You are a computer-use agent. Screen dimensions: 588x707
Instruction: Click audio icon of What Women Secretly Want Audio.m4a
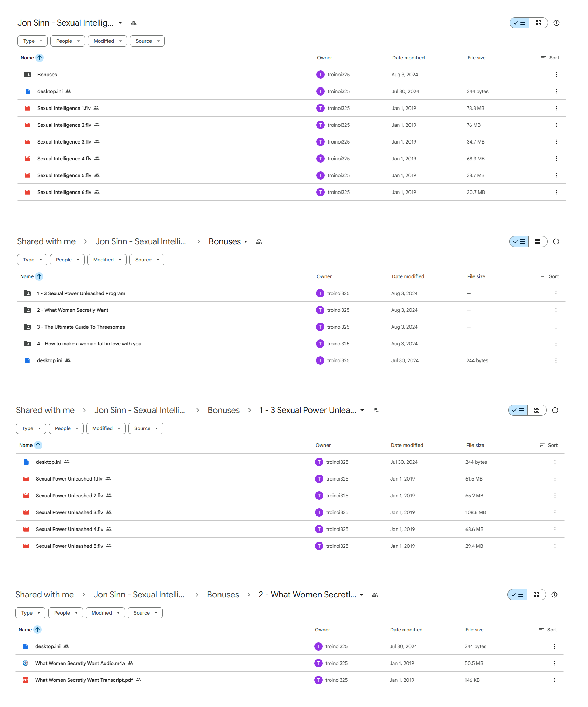(26, 663)
